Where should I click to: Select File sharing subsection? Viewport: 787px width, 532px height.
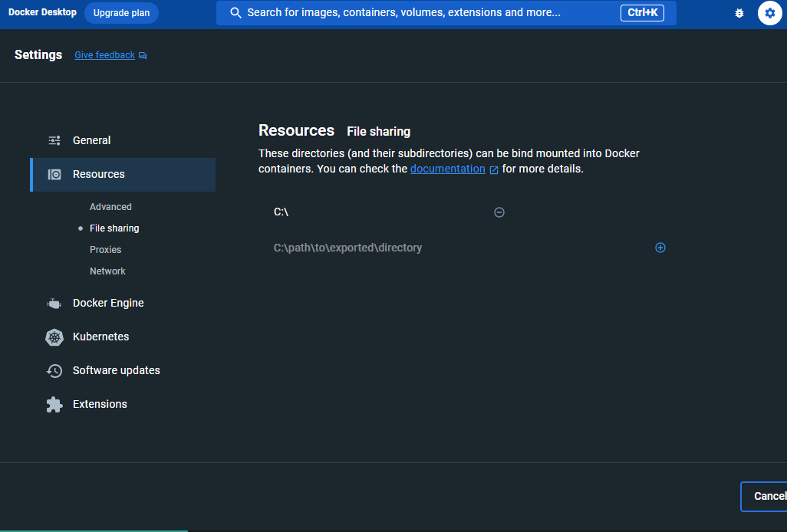(x=114, y=228)
